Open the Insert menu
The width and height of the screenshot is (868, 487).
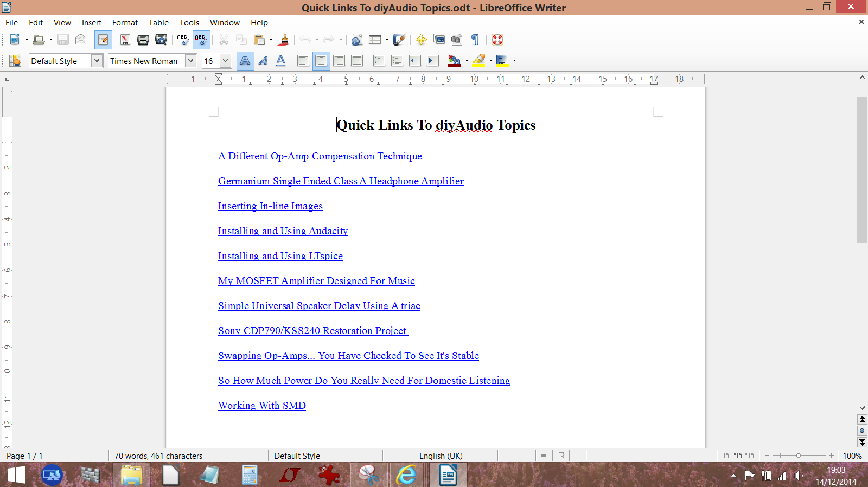(92, 23)
